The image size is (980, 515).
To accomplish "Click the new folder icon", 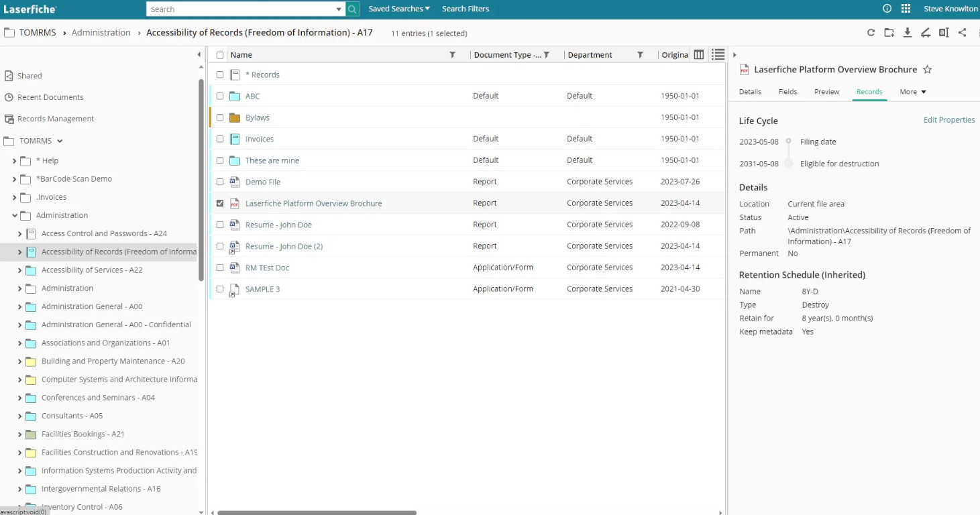I will click(889, 33).
